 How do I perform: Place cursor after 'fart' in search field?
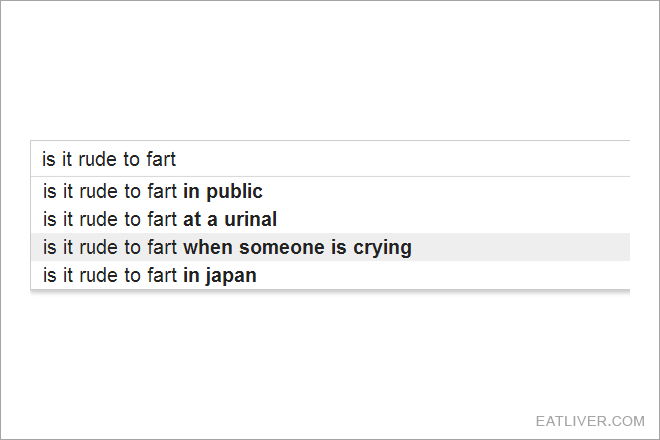point(177,159)
